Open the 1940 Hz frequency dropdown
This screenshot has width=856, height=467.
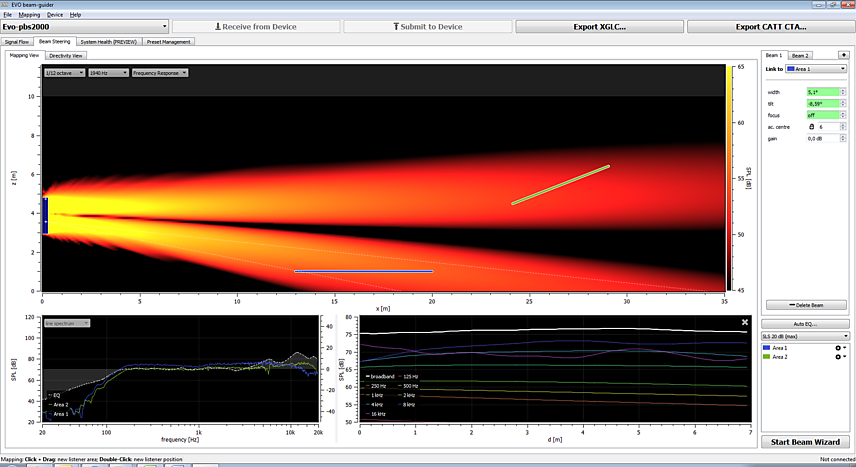coord(108,73)
